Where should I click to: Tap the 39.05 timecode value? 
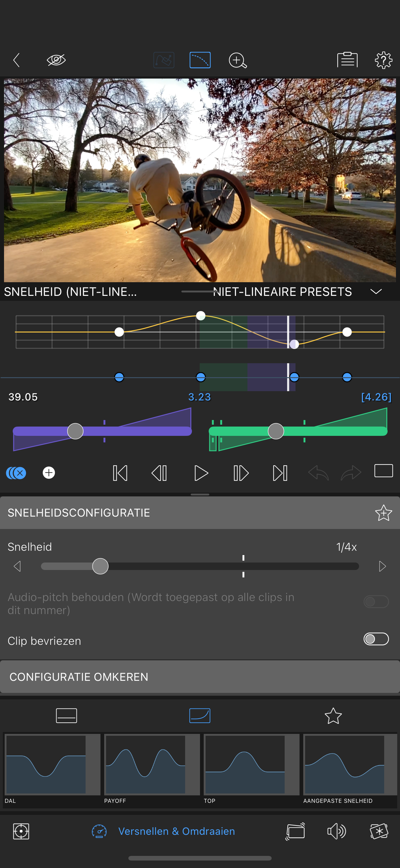click(x=23, y=397)
